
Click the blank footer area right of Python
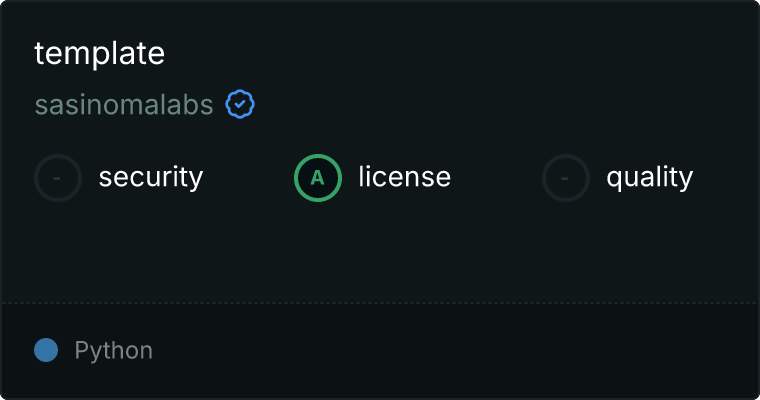click(x=456, y=351)
